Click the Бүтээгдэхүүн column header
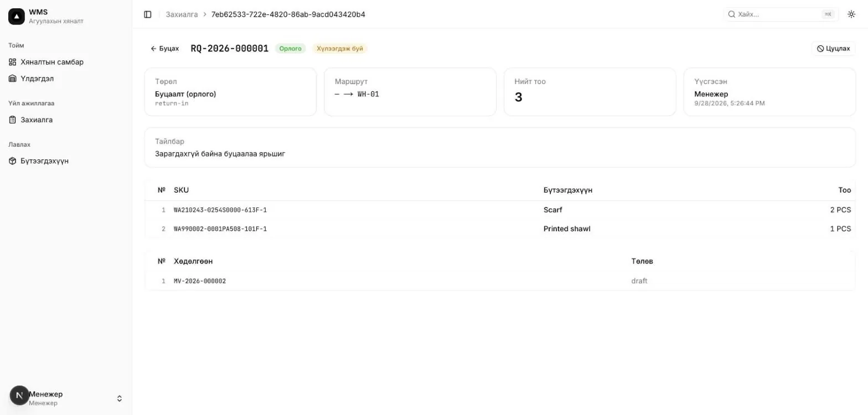The width and height of the screenshot is (868, 415). pos(568,190)
